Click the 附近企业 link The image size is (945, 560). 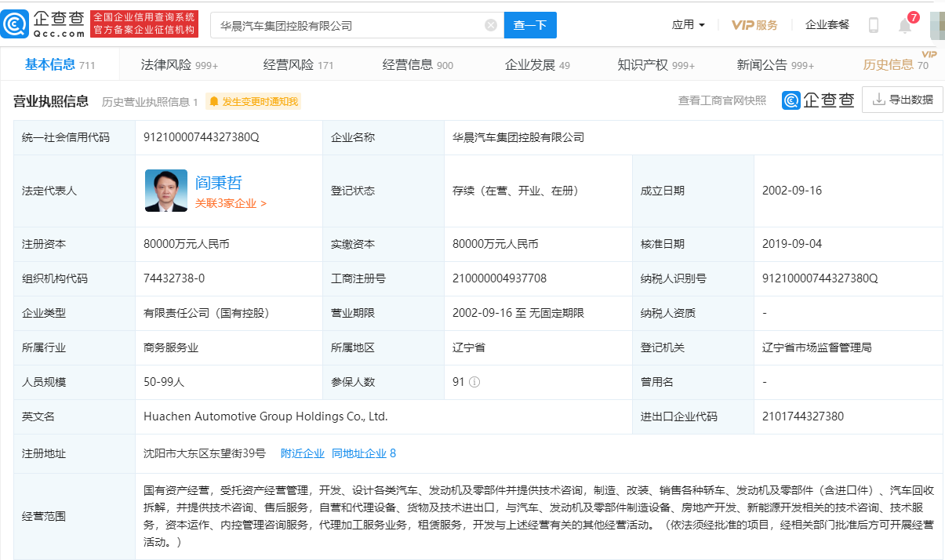point(302,453)
